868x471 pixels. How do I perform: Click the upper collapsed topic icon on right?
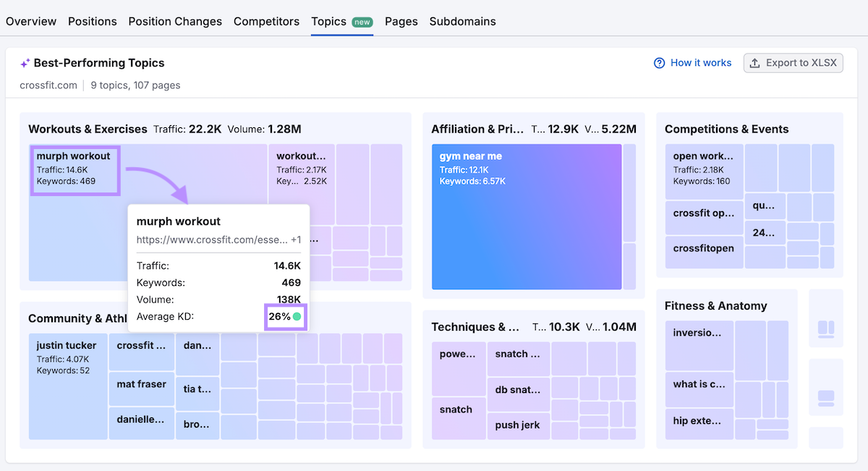(825, 329)
